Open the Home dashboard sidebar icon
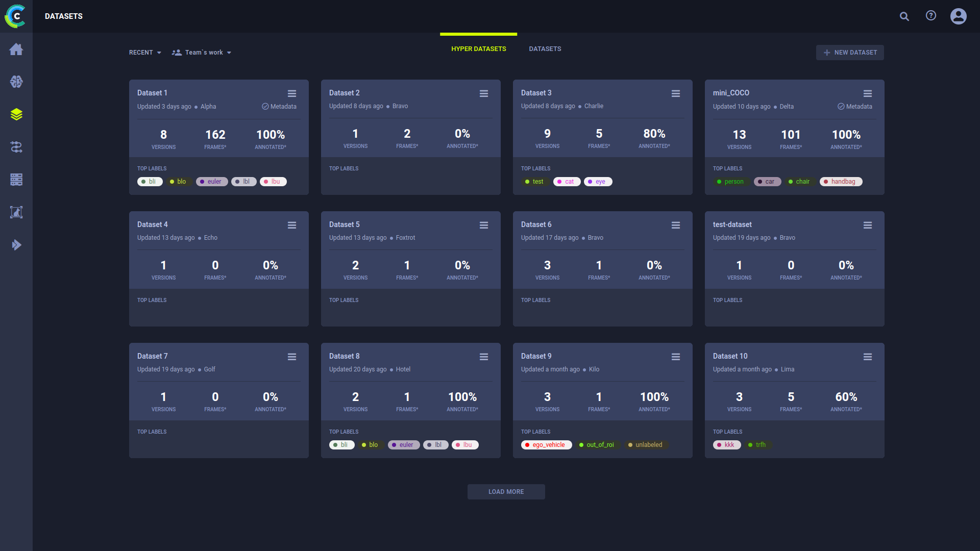Screen dimensions: 980x551 (16, 49)
